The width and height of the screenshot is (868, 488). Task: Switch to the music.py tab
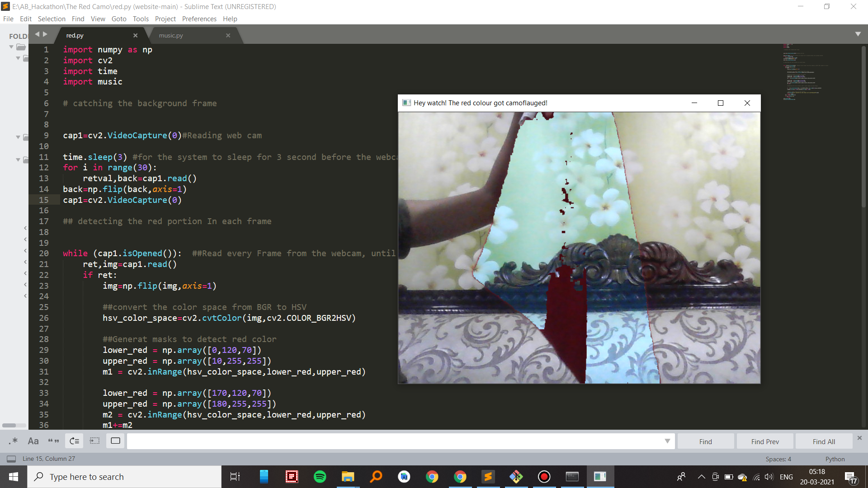click(171, 35)
